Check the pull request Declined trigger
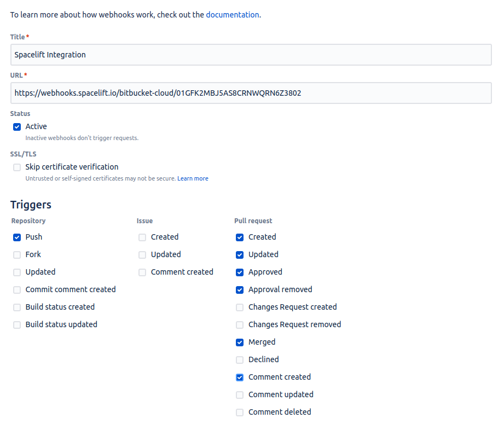Image resolution: width=504 pixels, height=424 pixels. click(x=240, y=359)
